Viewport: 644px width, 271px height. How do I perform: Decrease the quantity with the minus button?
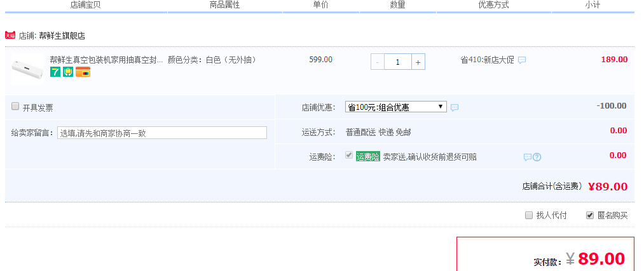[x=378, y=62]
